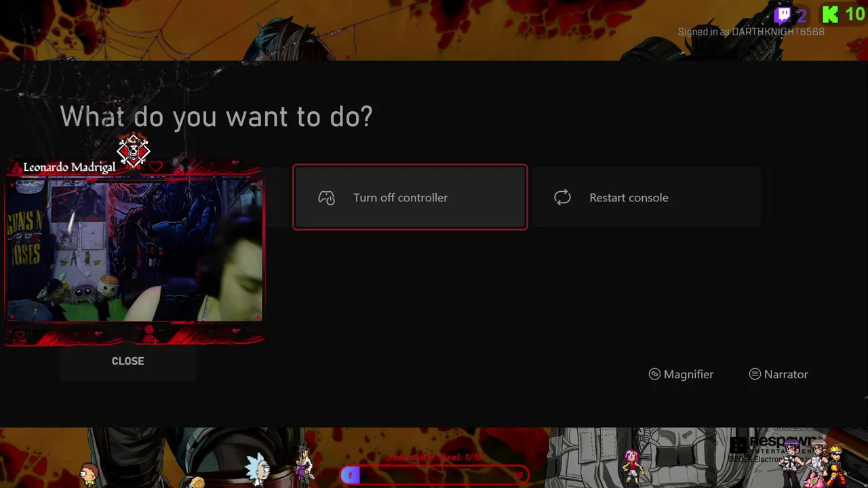This screenshot has width=868, height=488.
Task: Click the Leonardo Madrigal webcam feed
Action: pyautogui.click(x=134, y=249)
